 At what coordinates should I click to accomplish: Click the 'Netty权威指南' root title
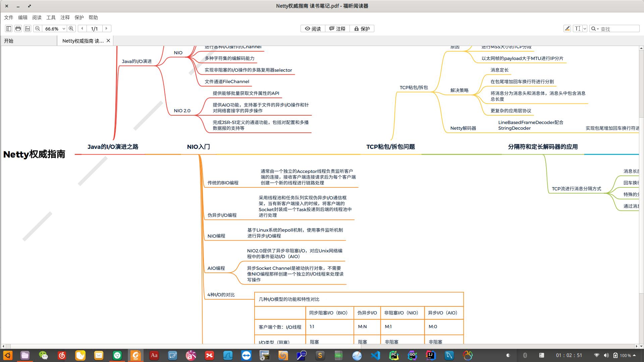click(x=34, y=154)
